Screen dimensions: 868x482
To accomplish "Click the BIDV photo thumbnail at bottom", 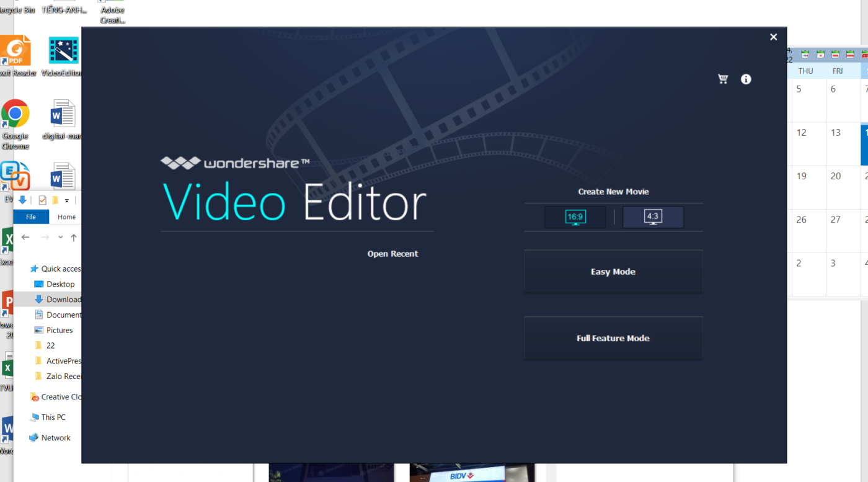I will click(x=471, y=473).
